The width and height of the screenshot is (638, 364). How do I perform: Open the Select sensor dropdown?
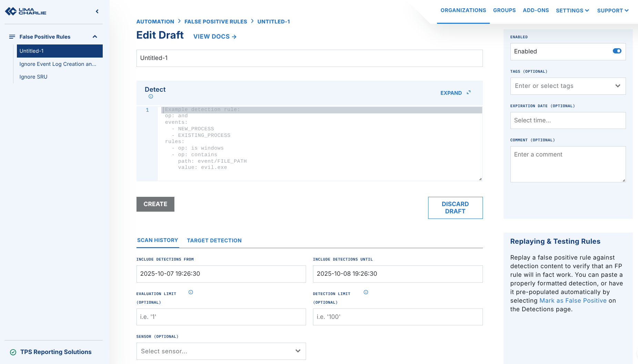297,351
